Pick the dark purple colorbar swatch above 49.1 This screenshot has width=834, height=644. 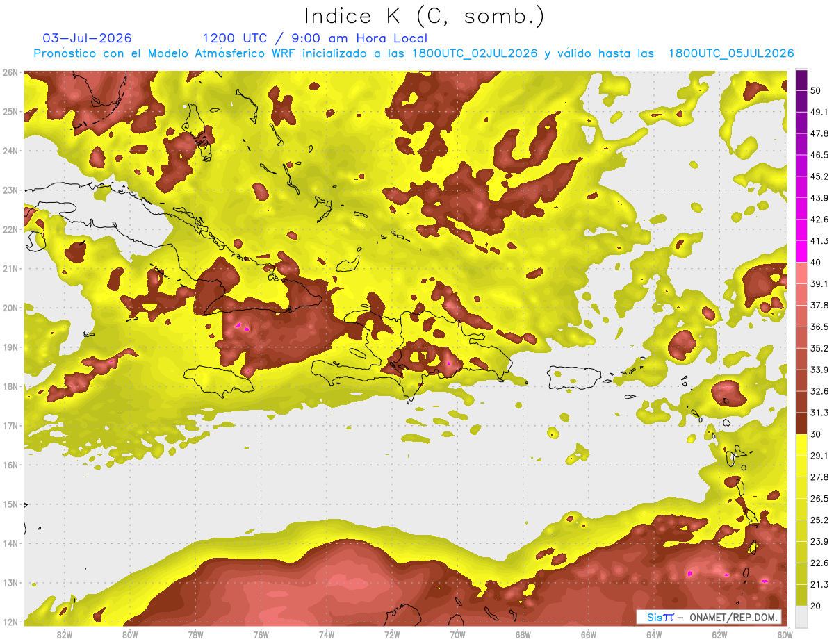tap(801, 101)
